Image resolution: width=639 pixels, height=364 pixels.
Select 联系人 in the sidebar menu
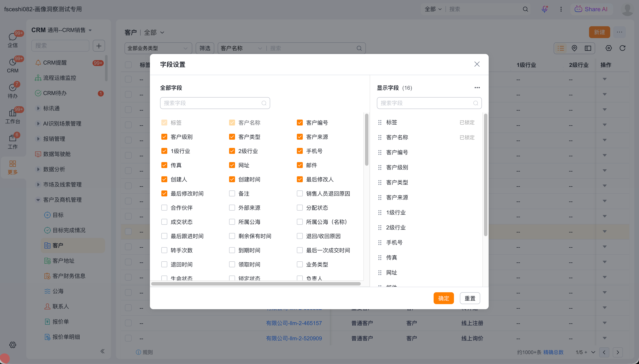[61, 306]
